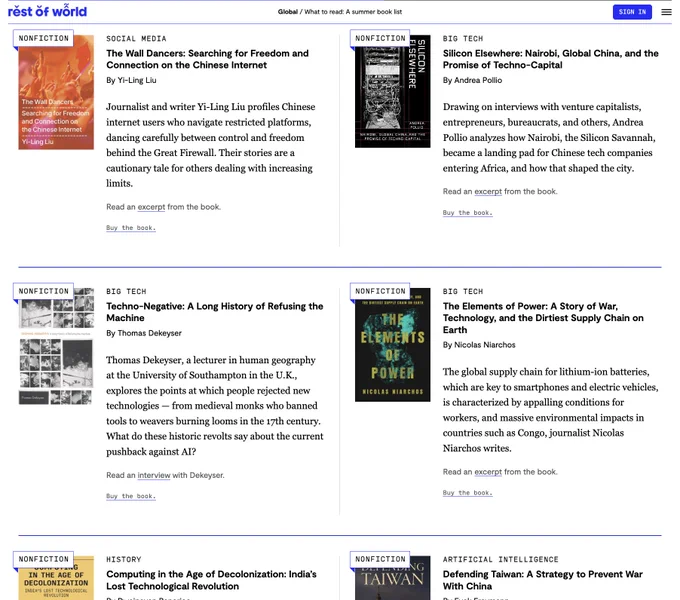Open the Defending Taiwan book cover
Viewport: 680px width, 600px height.
click(x=392, y=578)
